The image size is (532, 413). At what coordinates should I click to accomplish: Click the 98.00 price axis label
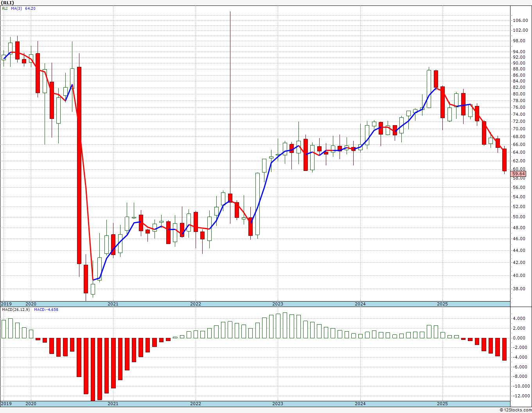pos(518,41)
